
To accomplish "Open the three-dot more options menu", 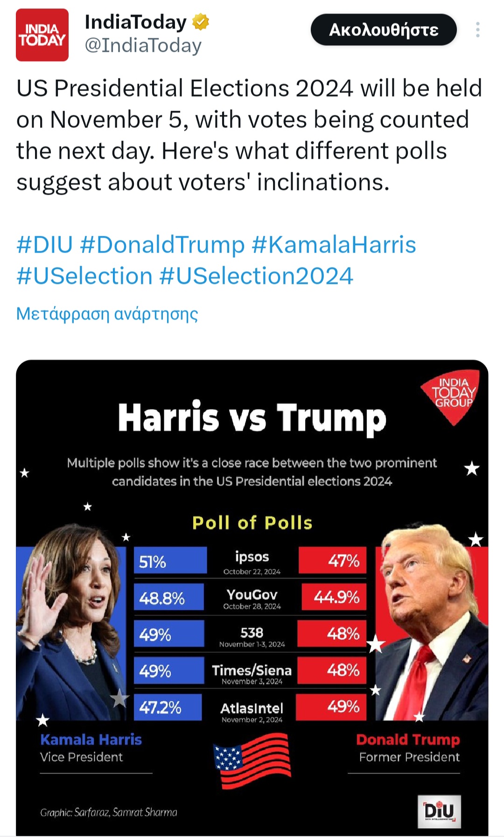I will click(x=477, y=30).
